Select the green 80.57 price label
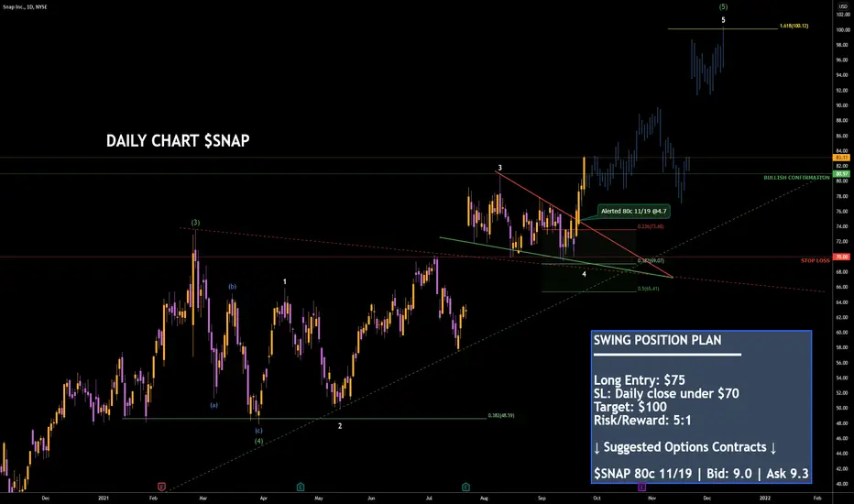This screenshot has height=504, width=854. tap(842, 174)
